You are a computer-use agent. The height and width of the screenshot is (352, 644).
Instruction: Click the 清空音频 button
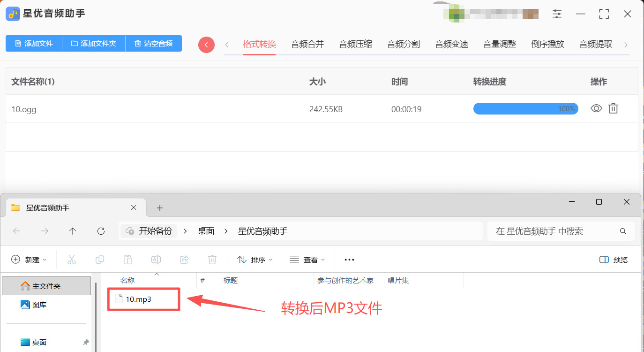pyautogui.click(x=154, y=44)
